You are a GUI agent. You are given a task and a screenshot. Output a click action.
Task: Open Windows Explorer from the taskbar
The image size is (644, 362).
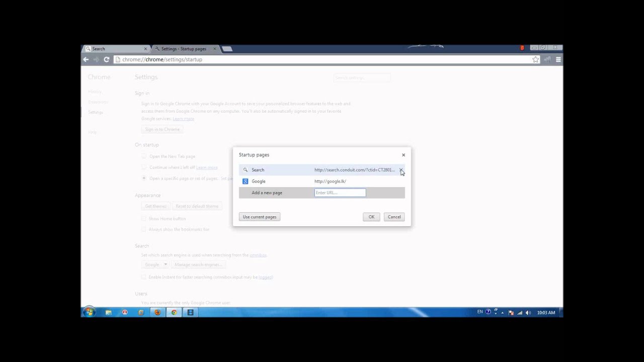pyautogui.click(x=108, y=312)
